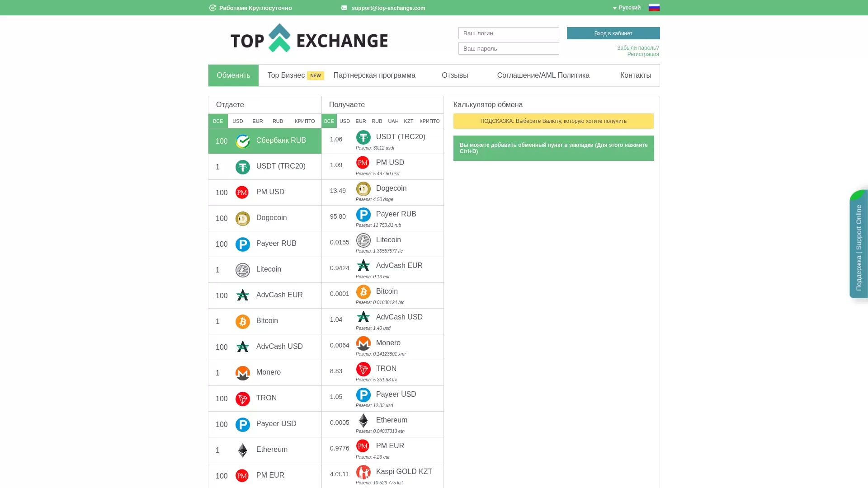The width and height of the screenshot is (868, 488).
Task: Filter receive currencies by KZT tab
Action: [x=409, y=121]
